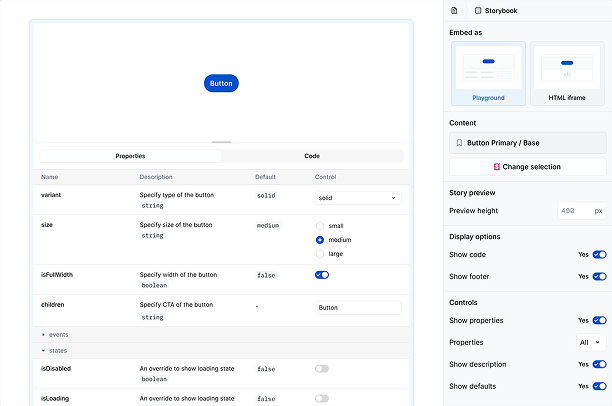
Task: Click the Button Primary / Base content field
Action: pos(528,143)
